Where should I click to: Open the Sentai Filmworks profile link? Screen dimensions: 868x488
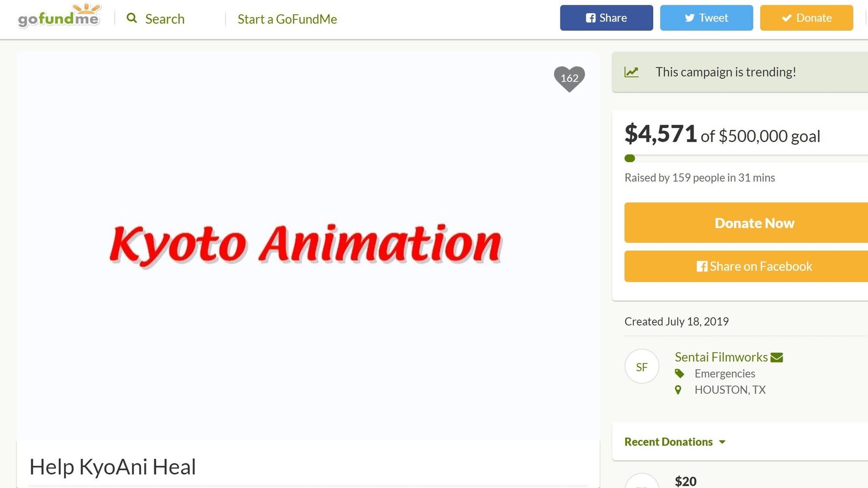point(721,357)
